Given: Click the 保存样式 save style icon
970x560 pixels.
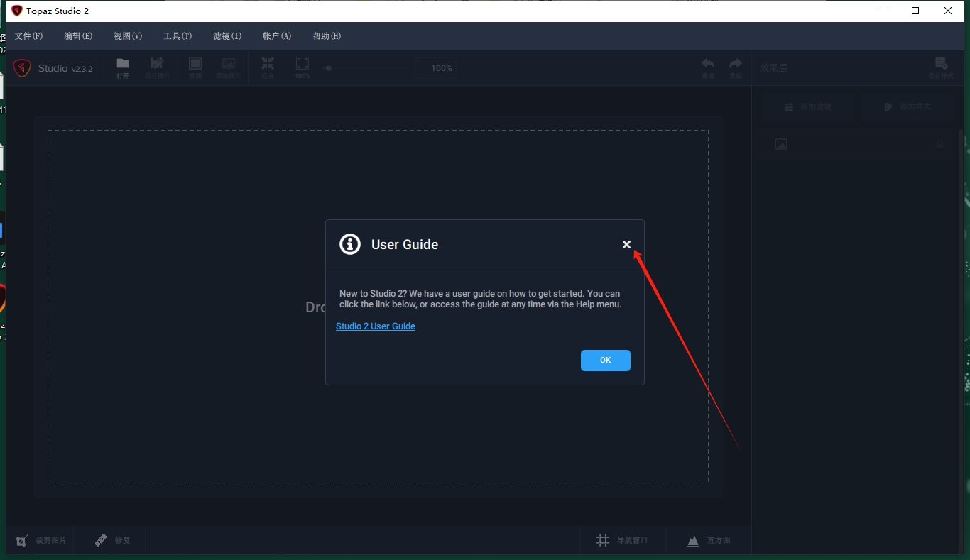Looking at the screenshot, I should pyautogui.click(x=941, y=63).
